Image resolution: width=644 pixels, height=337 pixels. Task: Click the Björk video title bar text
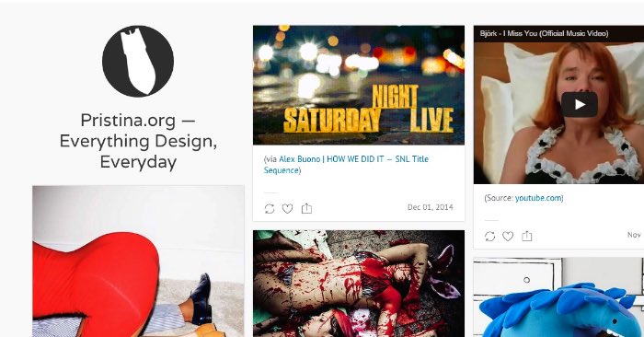tap(544, 33)
